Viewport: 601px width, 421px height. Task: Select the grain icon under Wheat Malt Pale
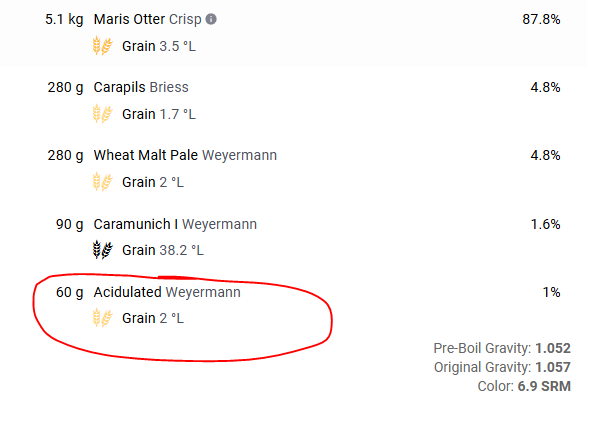point(102,182)
